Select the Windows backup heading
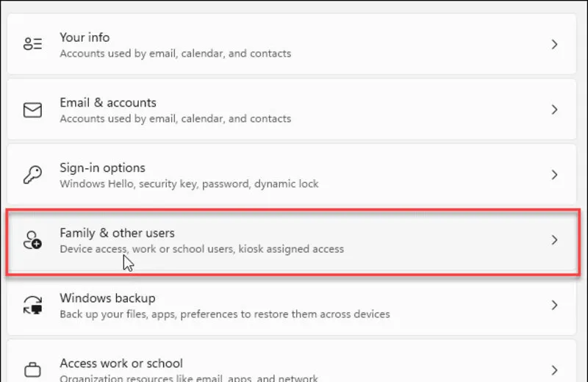 107,298
